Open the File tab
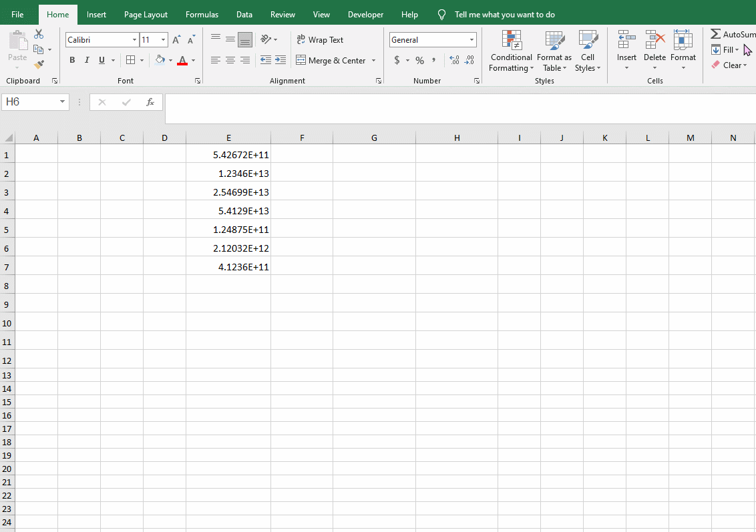The width and height of the screenshot is (756, 532). [17, 15]
